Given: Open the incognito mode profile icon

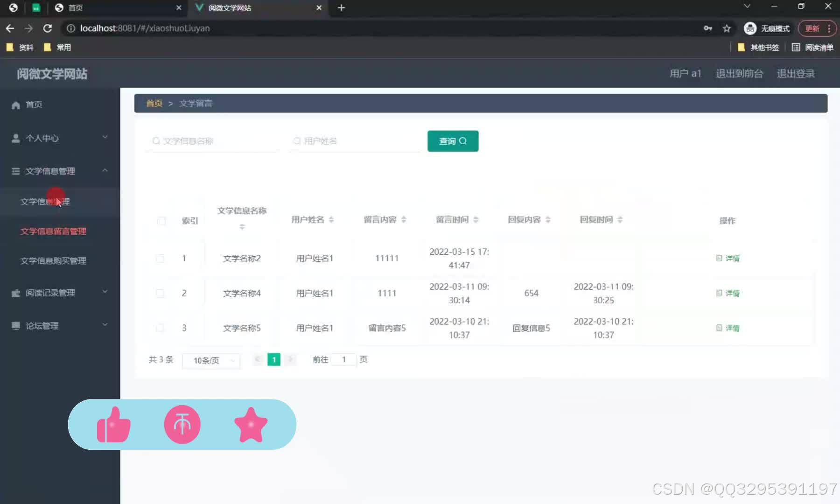Looking at the screenshot, I should click(750, 28).
